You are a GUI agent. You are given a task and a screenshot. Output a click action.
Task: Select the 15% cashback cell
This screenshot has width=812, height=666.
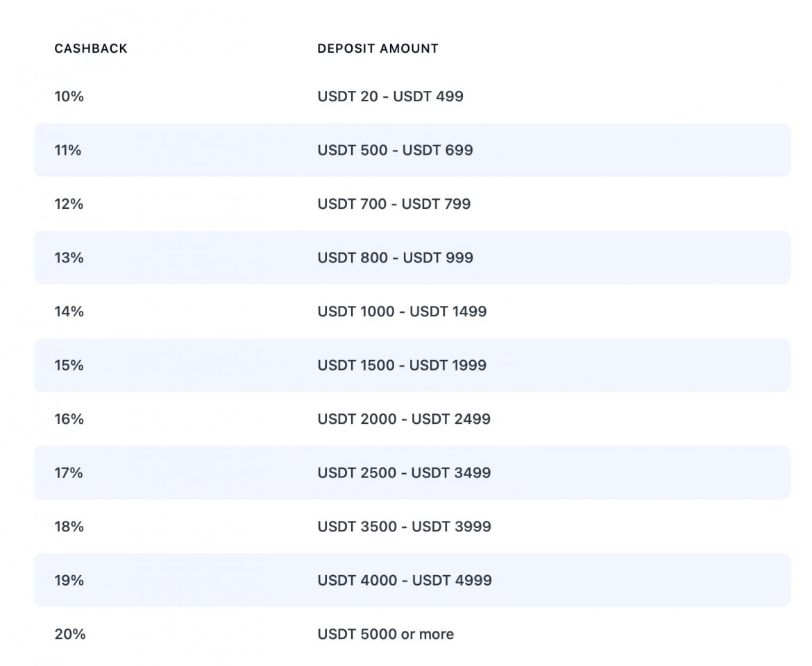pyautogui.click(x=69, y=365)
